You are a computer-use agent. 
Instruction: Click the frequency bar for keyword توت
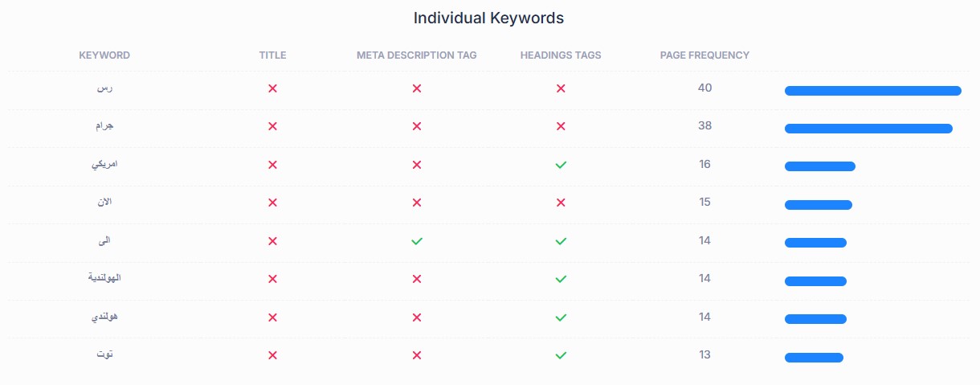coord(814,358)
